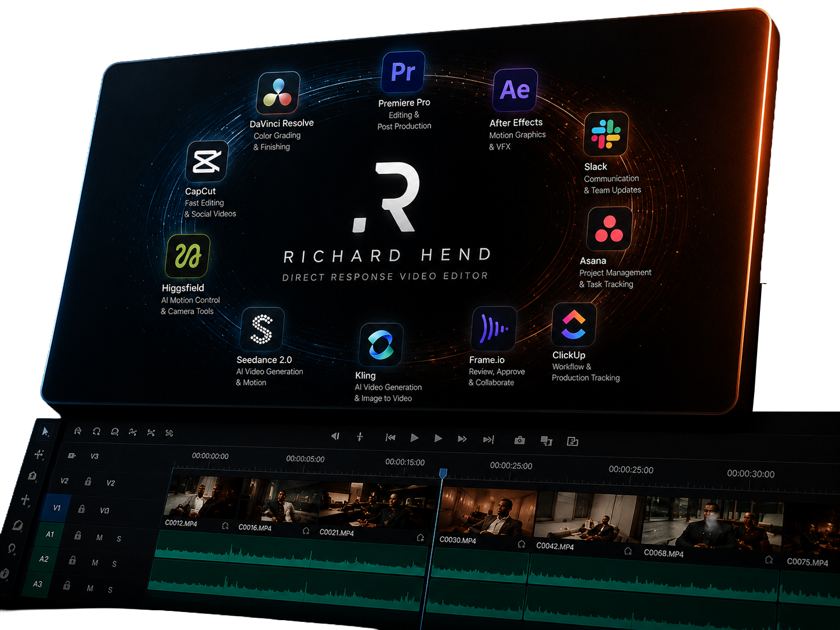Toggle the lock on the V2 row

tap(88, 481)
